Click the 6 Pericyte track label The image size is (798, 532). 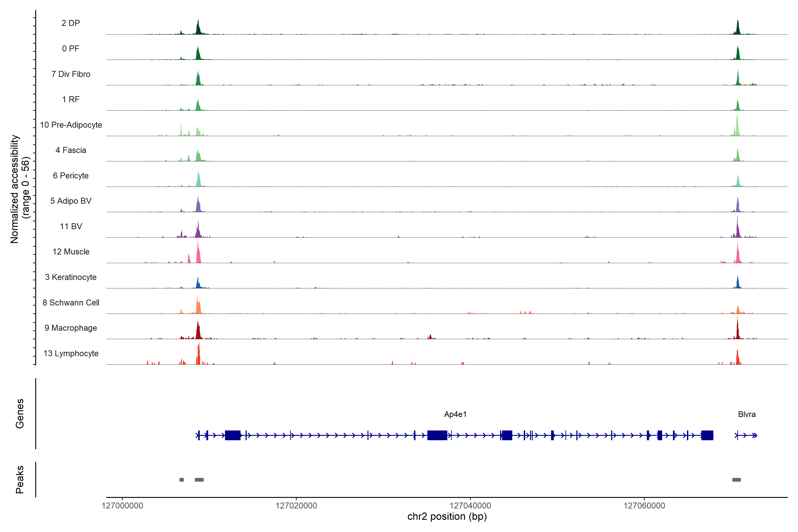(70, 175)
